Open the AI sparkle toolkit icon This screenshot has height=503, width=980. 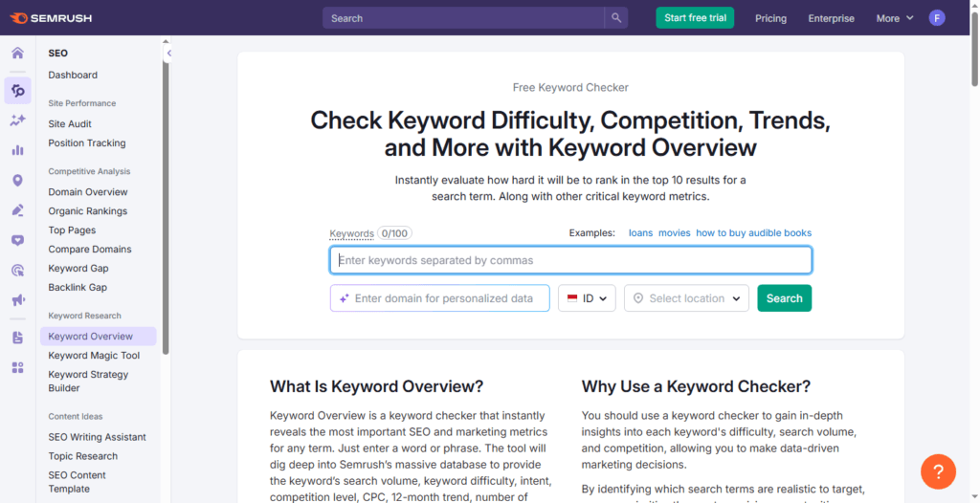pyautogui.click(x=17, y=120)
